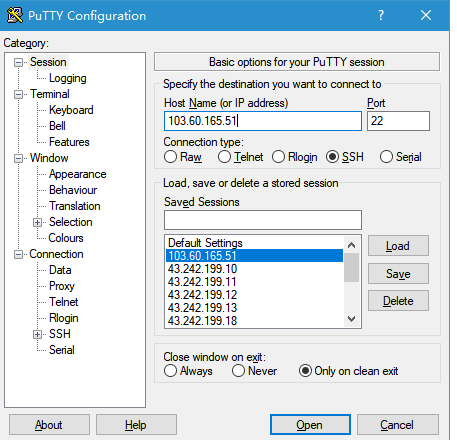Viewport: 457px width, 441px height.
Task: Open the Rlogin category in the tree
Action: coord(64,318)
